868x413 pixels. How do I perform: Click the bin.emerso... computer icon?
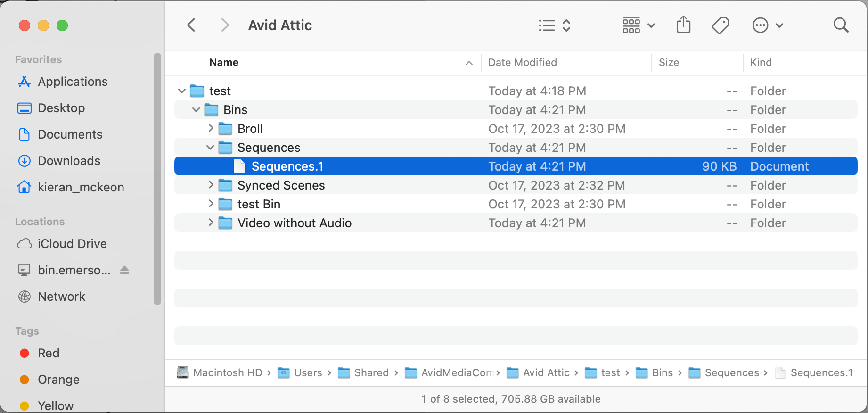[x=25, y=270]
